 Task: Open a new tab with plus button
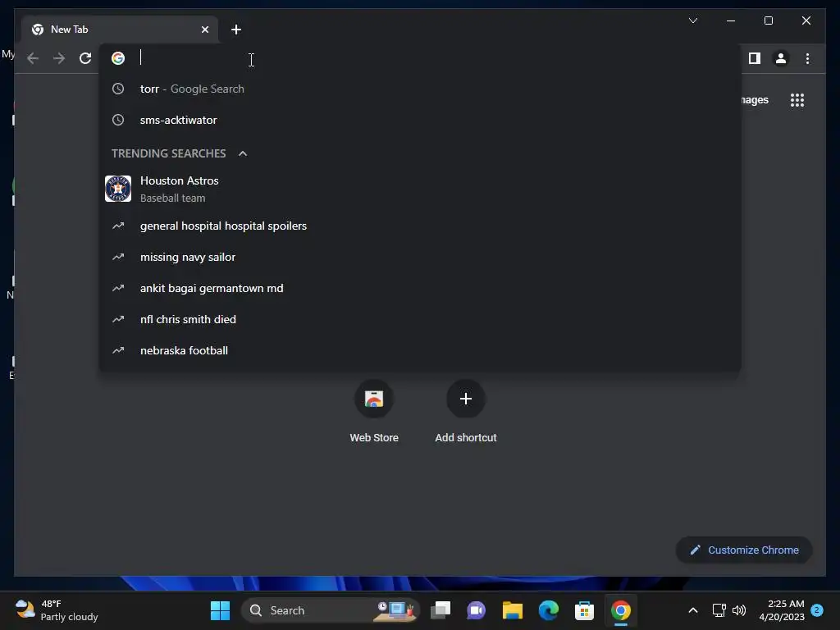coord(235,30)
